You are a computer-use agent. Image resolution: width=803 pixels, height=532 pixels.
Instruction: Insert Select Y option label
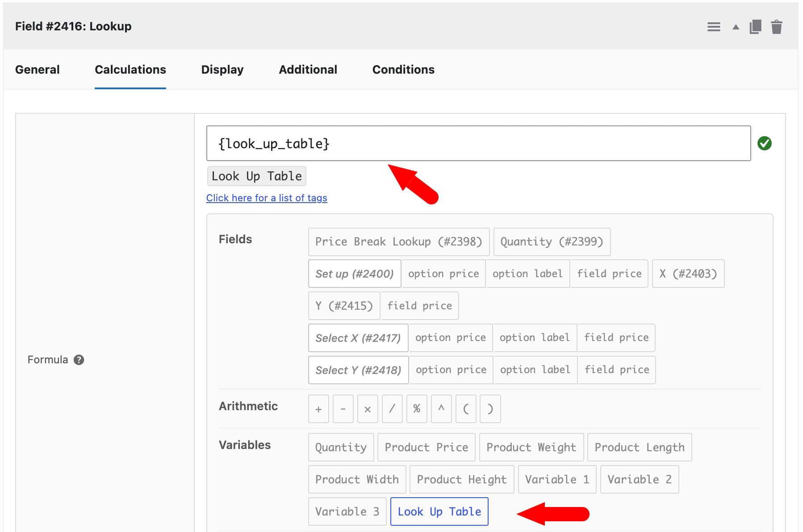(535, 370)
